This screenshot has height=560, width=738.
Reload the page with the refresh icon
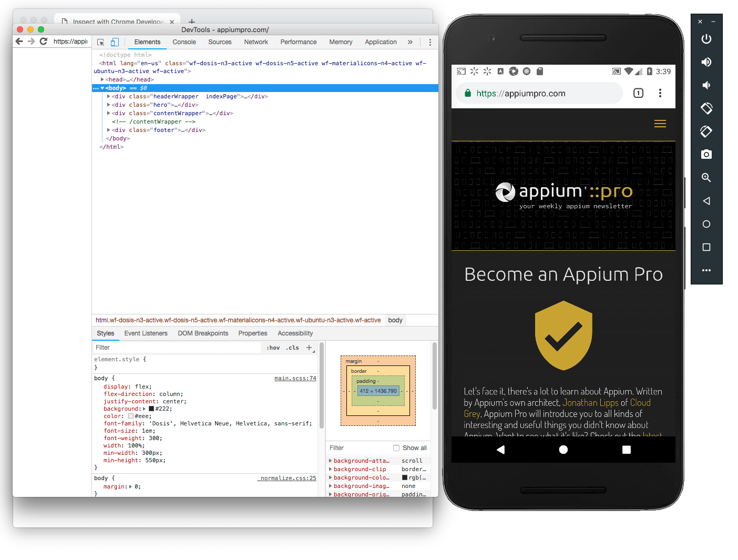(x=44, y=41)
